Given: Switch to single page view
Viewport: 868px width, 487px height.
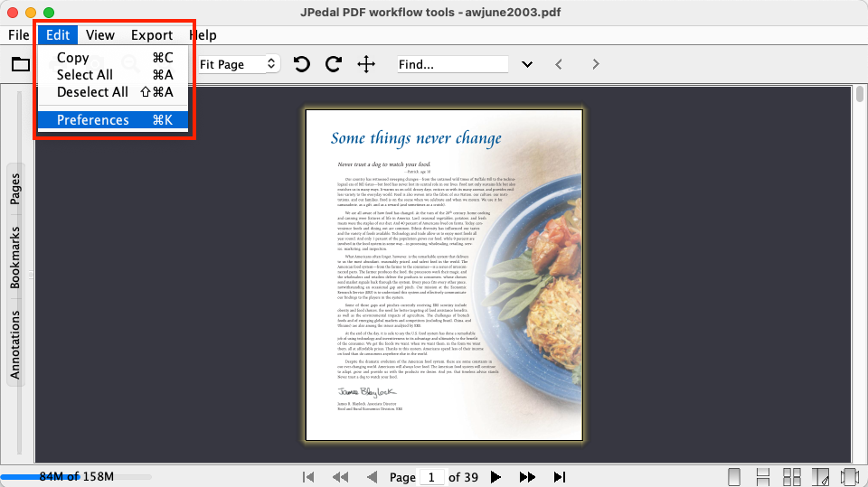Looking at the screenshot, I should [x=734, y=477].
